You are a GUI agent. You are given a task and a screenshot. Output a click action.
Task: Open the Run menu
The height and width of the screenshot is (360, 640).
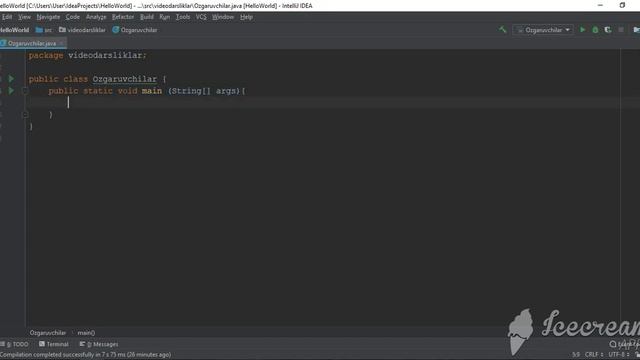[x=164, y=17]
